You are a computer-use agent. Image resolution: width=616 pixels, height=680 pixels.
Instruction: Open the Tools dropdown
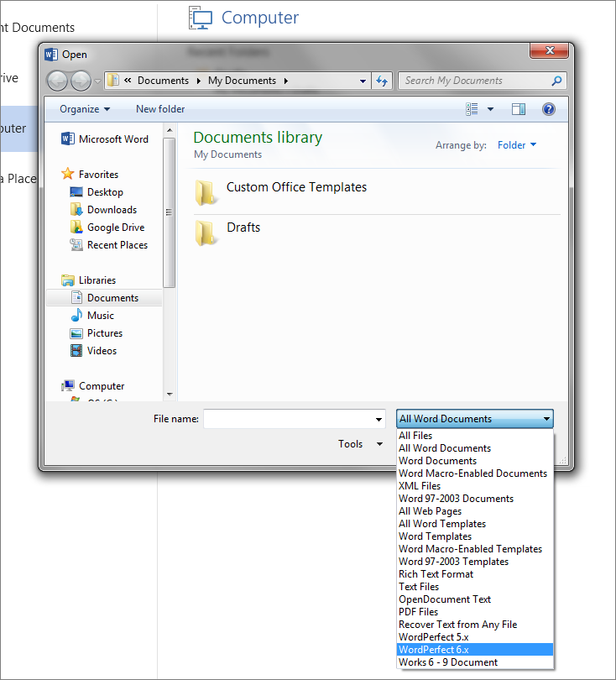tap(360, 444)
